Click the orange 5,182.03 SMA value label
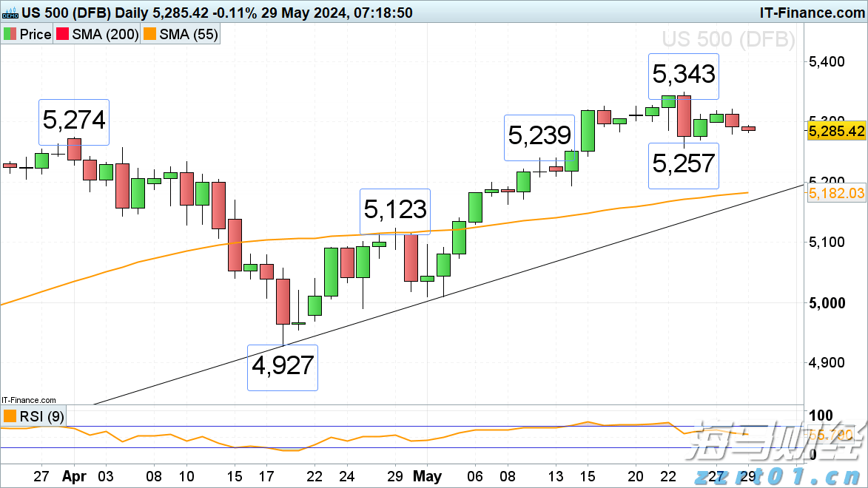Viewport: 868px width, 488px height. [837, 193]
